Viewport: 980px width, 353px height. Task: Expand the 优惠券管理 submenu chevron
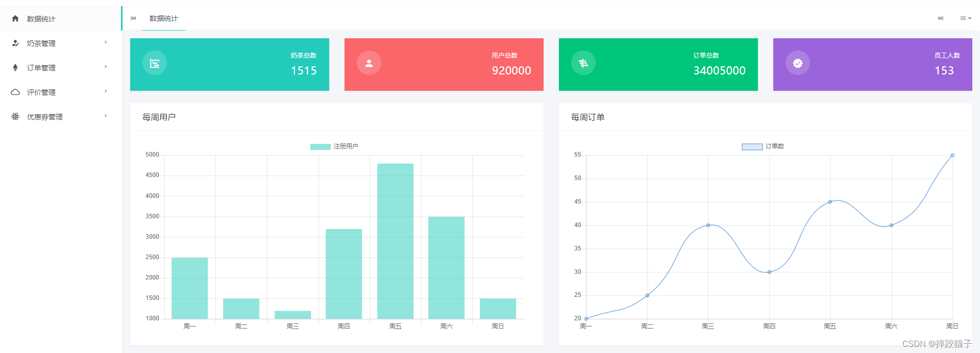[x=106, y=116]
